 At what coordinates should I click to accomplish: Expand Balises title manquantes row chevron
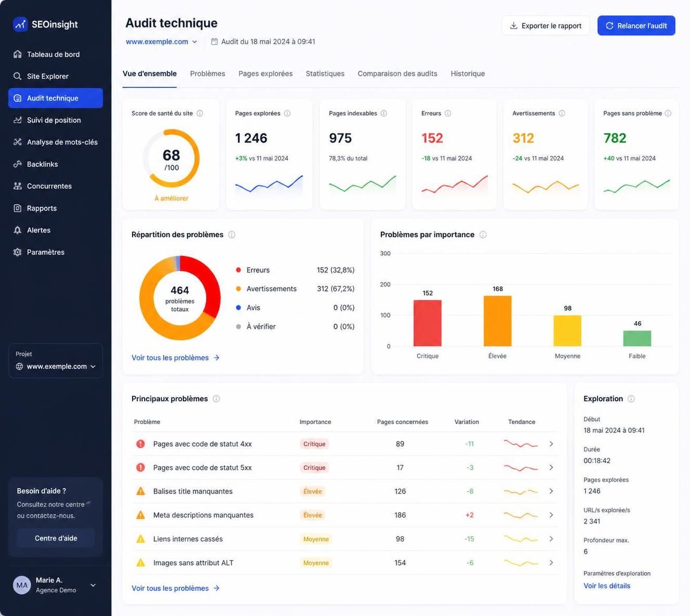[551, 491]
